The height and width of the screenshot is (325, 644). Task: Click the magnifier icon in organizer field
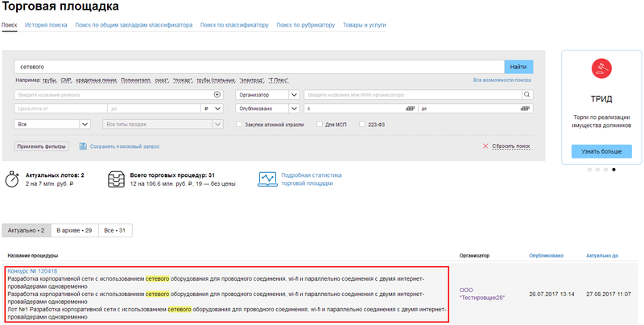[527, 94]
